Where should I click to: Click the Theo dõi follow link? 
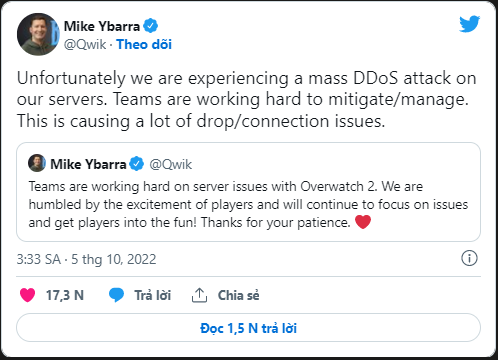[x=144, y=44]
